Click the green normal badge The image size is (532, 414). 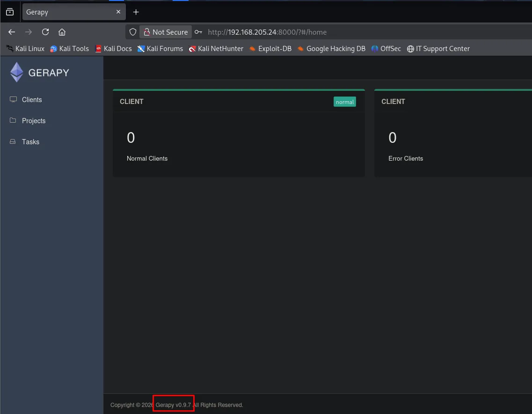click(x=345, y=102)
